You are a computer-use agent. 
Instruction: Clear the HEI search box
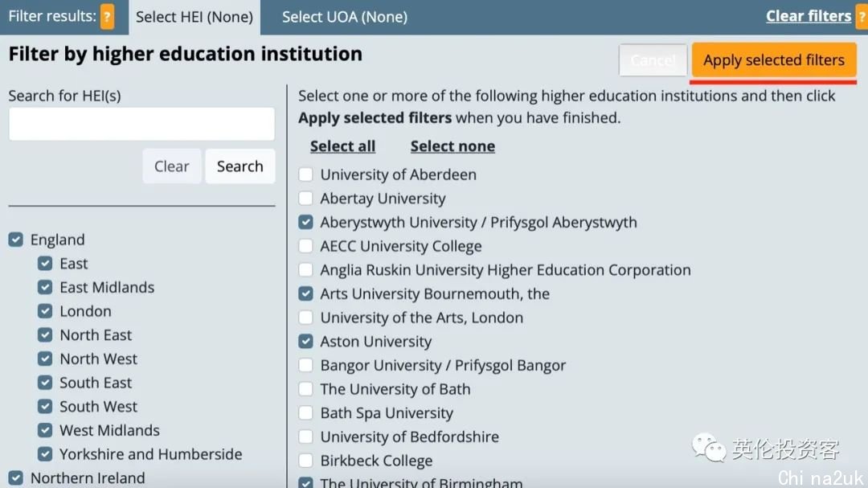(172, 166)
